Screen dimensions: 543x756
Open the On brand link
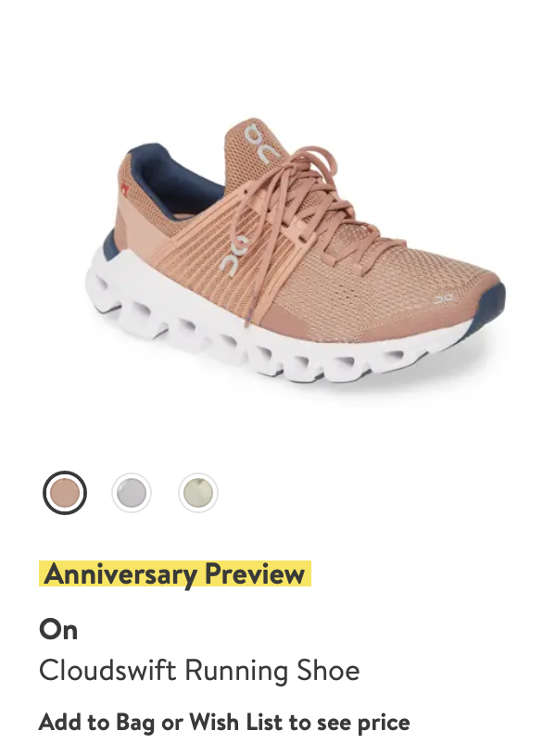tap(58, 630)
